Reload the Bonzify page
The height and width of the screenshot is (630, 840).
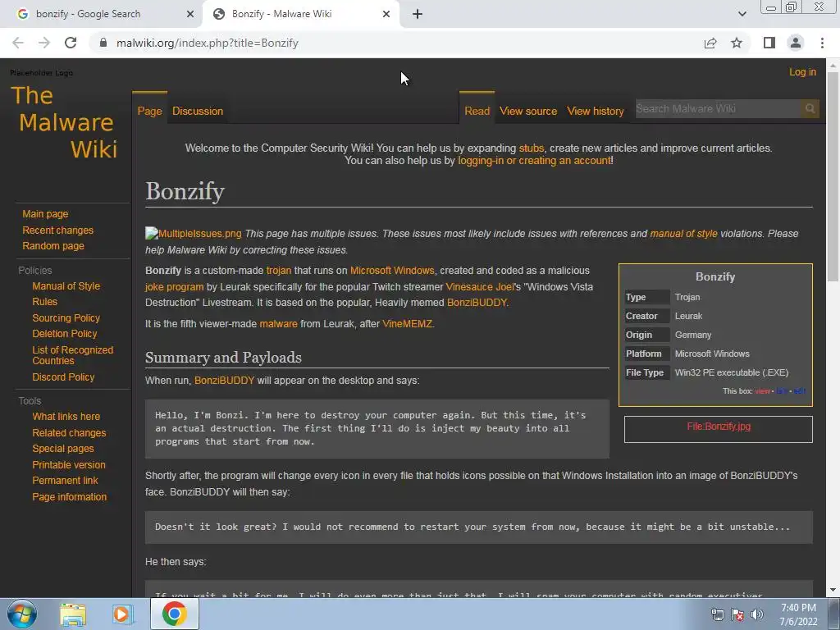(71, 43)
